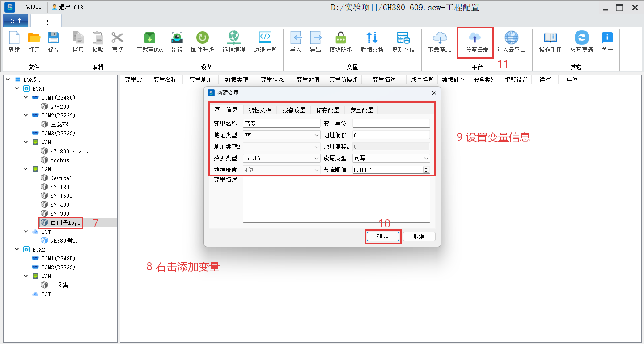Collapse the BOX2 tree node

[17, 249]
